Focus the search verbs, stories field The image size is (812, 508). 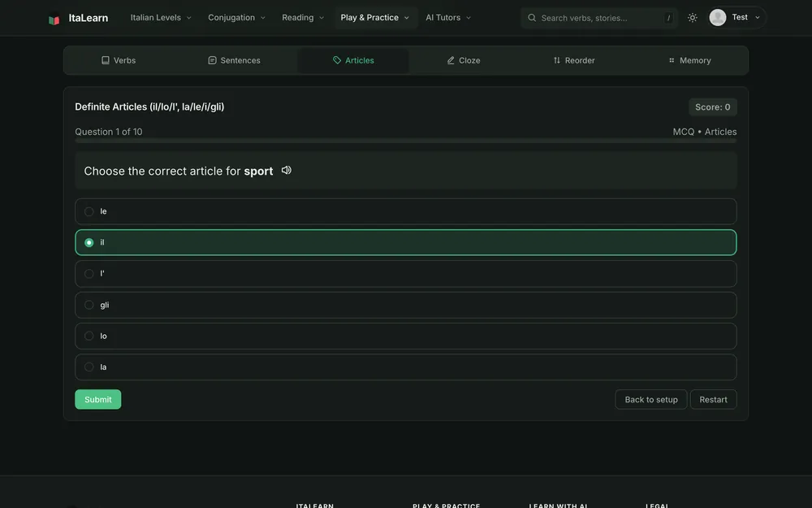[x=599, y=18]
